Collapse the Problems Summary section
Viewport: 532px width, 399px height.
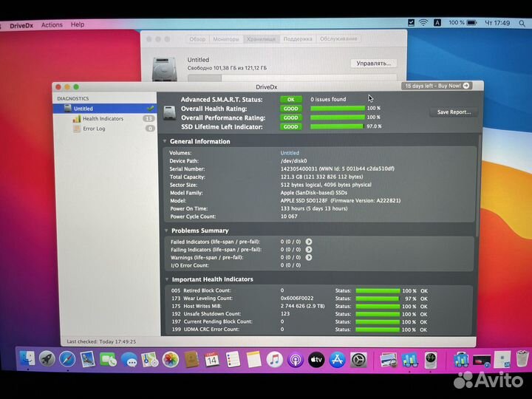tap(166, 231)
